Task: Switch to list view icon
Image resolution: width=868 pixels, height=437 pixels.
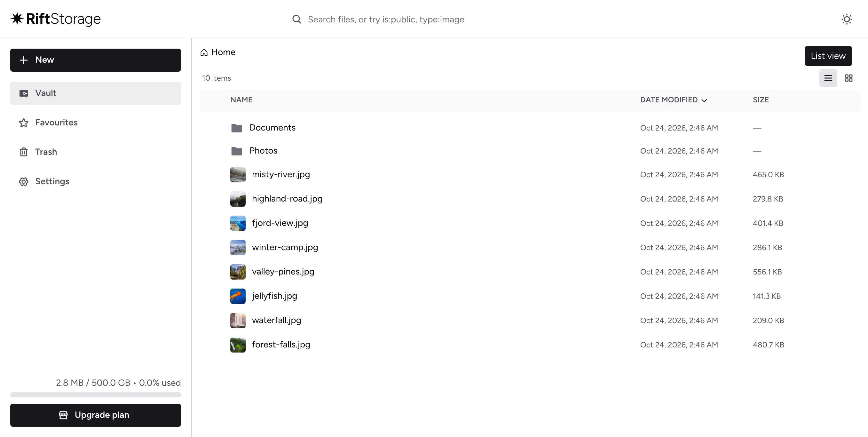Action: click(x=828, y=78)
